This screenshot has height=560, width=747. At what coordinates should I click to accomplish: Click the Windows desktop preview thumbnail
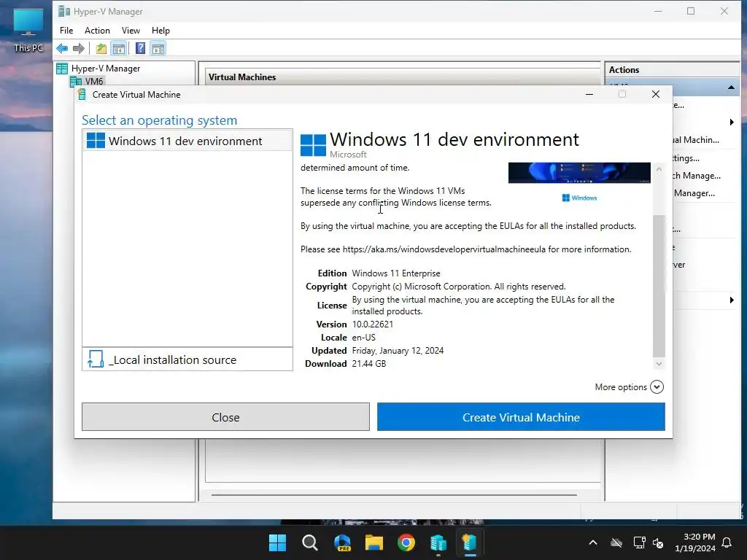(x=579, y=173)
